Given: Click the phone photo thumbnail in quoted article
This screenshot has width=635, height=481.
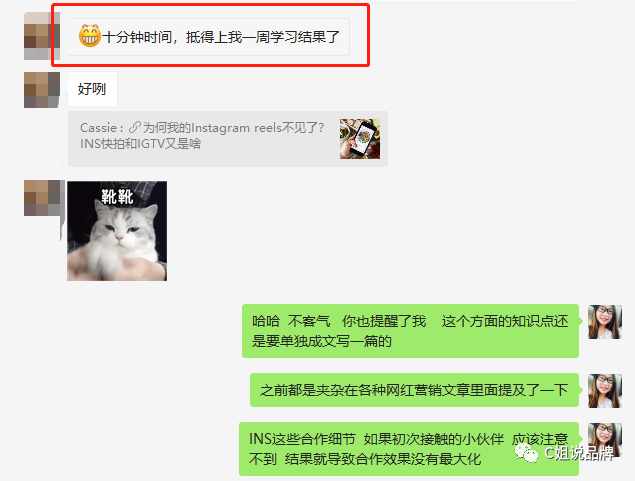Looking at the screenshot, I should coord(360,138).
